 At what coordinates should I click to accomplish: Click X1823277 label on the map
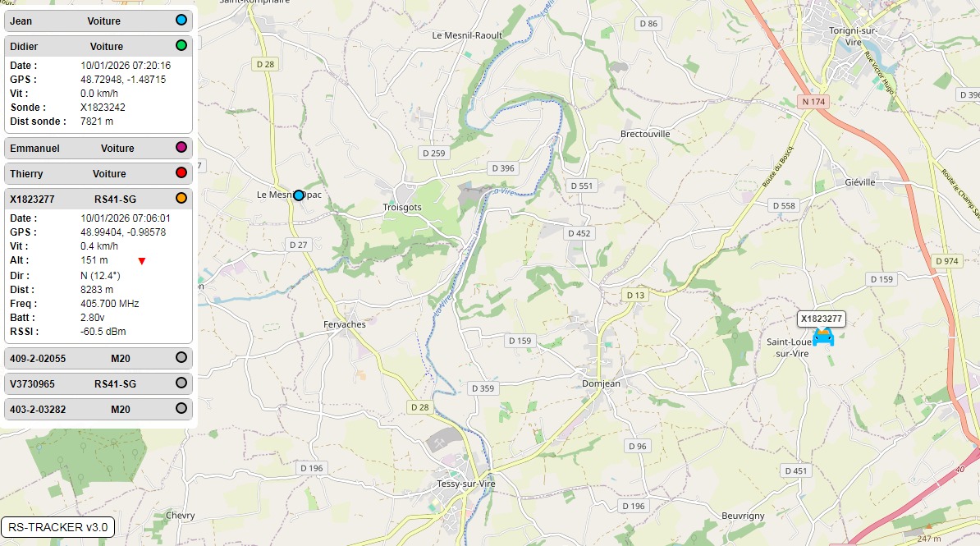(x=822, y=319)
